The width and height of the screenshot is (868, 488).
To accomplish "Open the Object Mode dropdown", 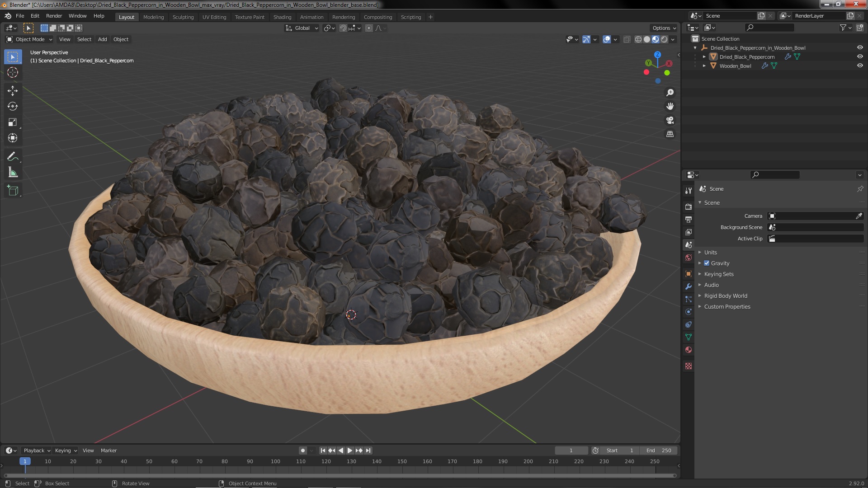I will [x=29, y=39].
